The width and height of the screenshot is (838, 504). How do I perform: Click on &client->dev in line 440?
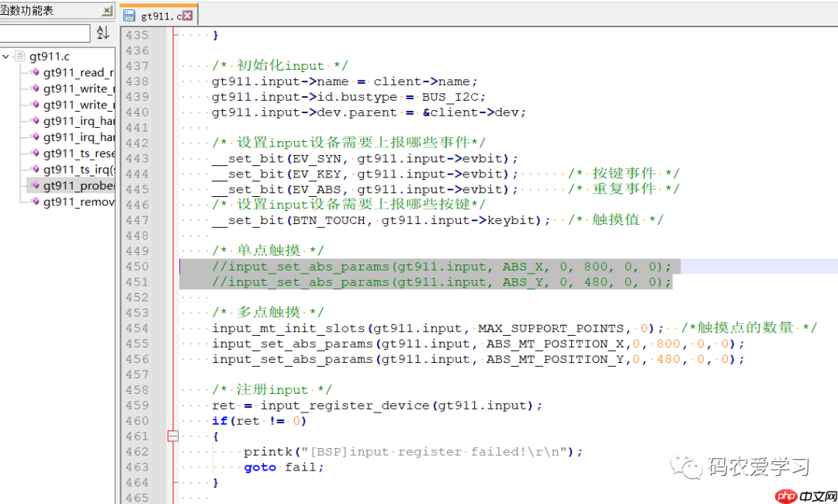pyautogui.click(x=469, y=112)
